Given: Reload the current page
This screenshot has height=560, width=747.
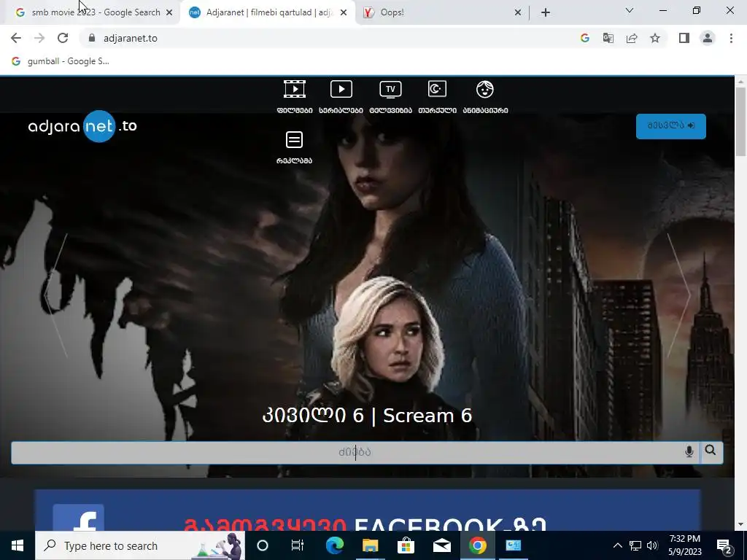Looking at the screenshot, I should pyautogui.click(x=63, y=38).
